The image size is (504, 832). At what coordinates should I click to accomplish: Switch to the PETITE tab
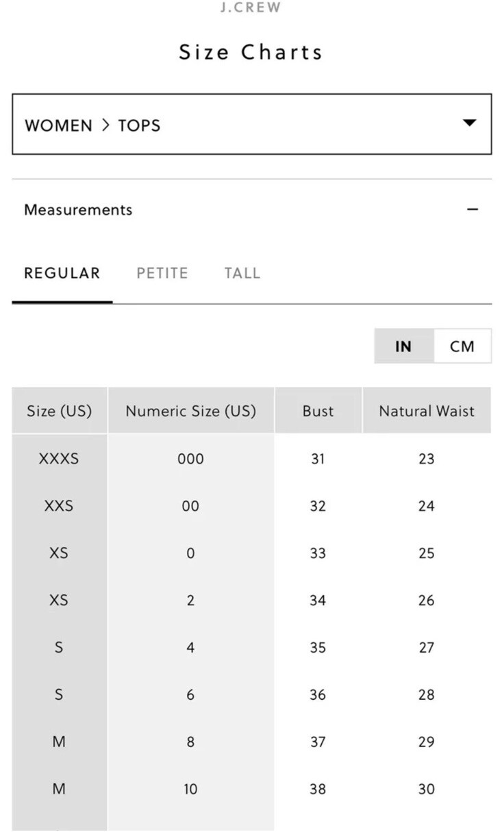click(x=162, y=273)
